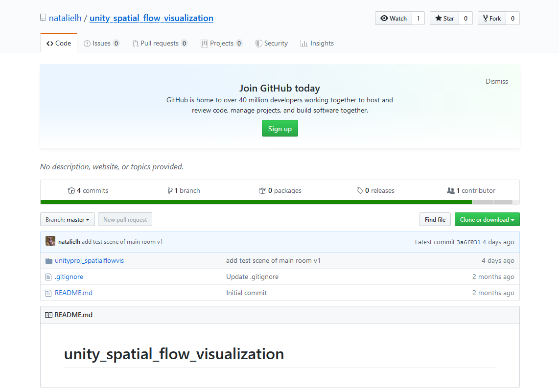Click the tag icon beside 0 releases
Image resolution: width=559 pixels, height=392 pixels.
[360, 191]
